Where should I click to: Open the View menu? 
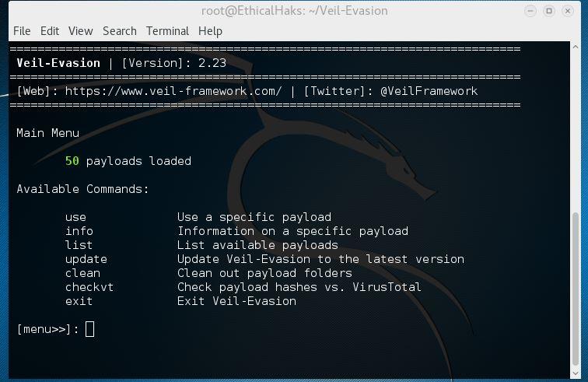[80, 31]
